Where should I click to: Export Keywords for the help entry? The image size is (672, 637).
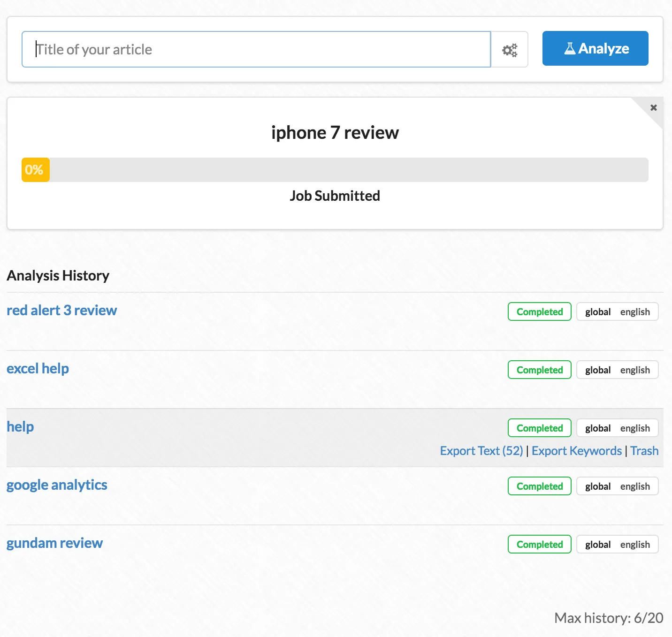click(577, 451)
